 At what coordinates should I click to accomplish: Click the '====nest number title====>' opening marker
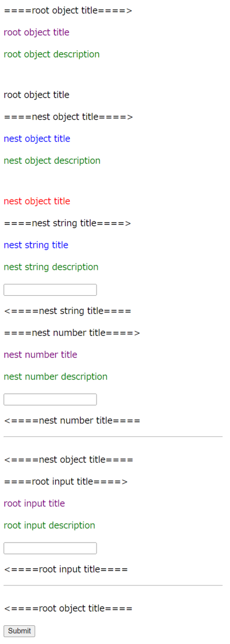click(x=72, y=333)
